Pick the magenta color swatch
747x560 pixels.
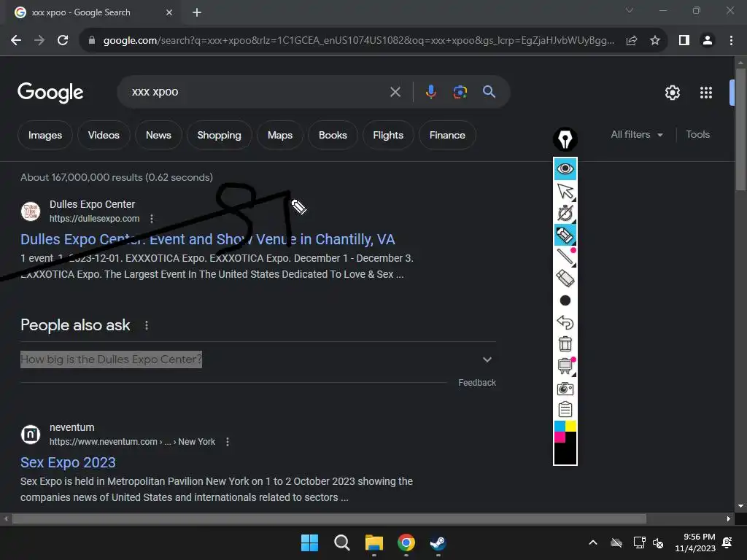(560, 437)
